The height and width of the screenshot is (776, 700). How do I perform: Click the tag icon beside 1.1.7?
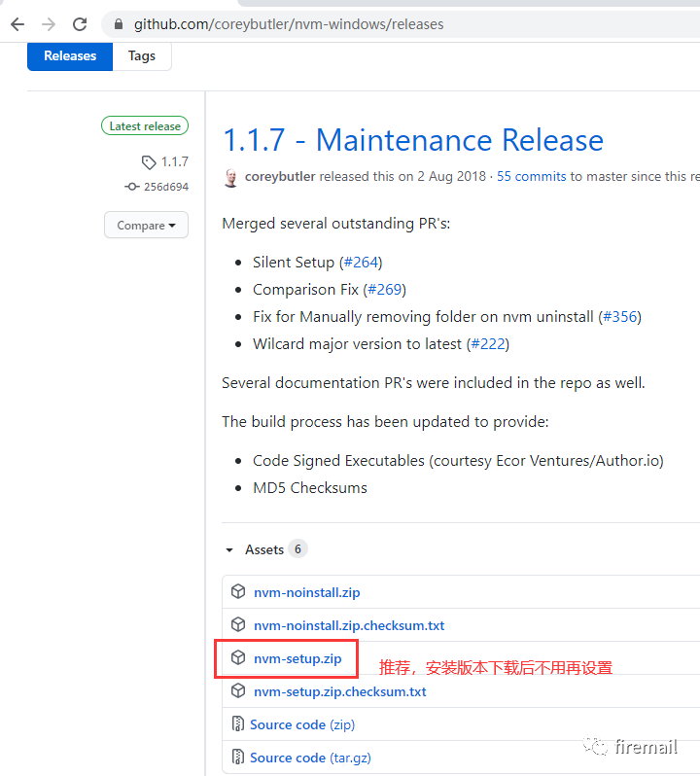click(149, 162)
